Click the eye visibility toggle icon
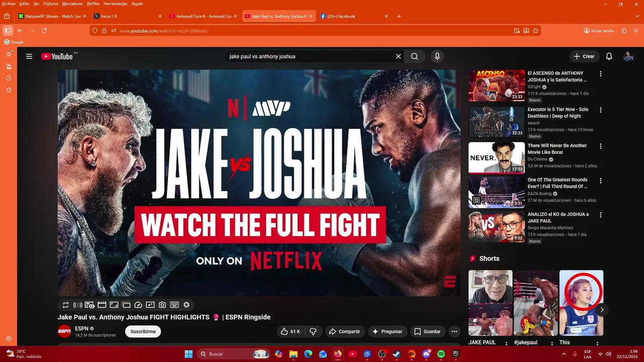 [90, 305]
